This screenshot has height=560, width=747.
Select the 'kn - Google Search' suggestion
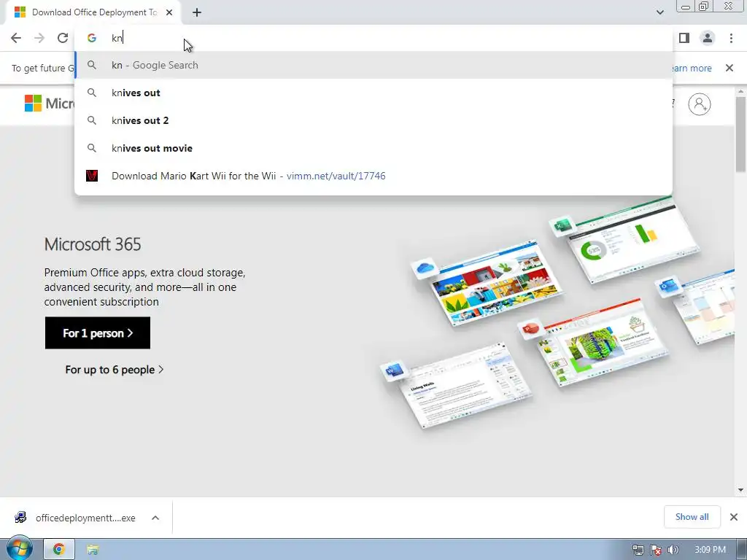373,65
